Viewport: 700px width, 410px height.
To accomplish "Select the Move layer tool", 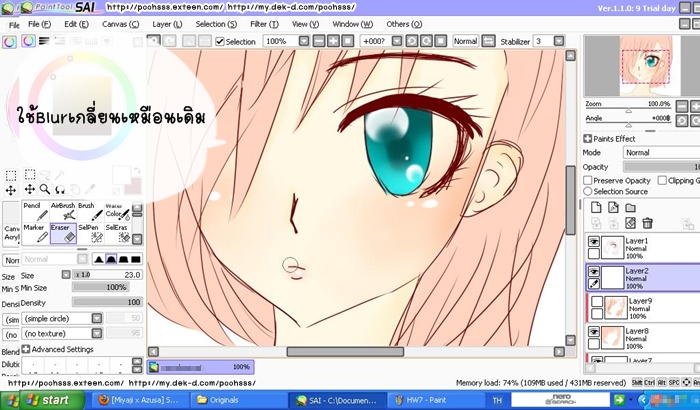I will [30, 189].
